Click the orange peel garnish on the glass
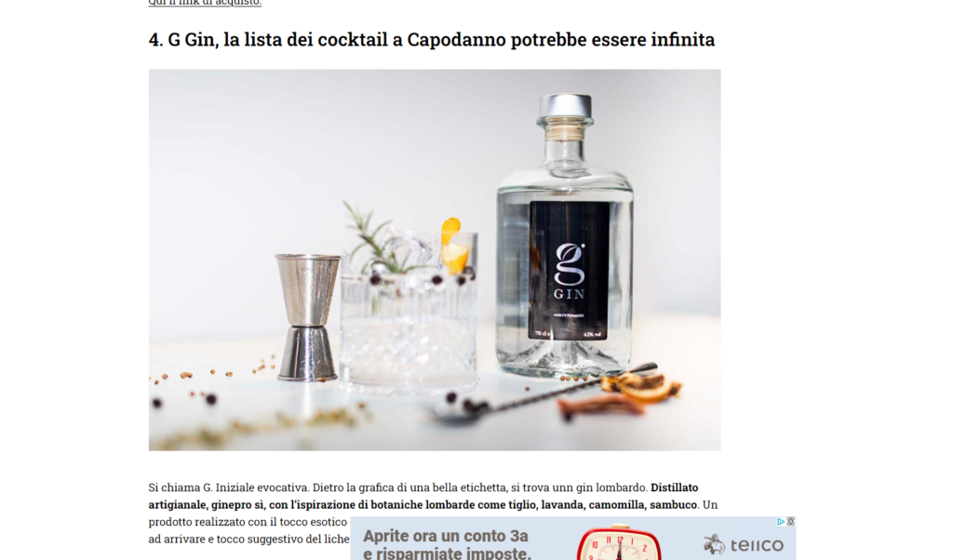The width and height of the screenshot is (953, 560). pos(453,246)
